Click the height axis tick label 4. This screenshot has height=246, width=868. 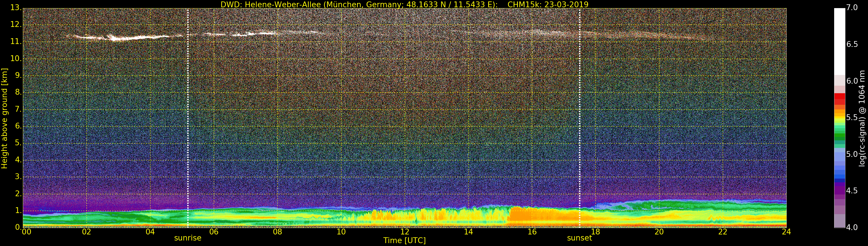click(18, 160)
